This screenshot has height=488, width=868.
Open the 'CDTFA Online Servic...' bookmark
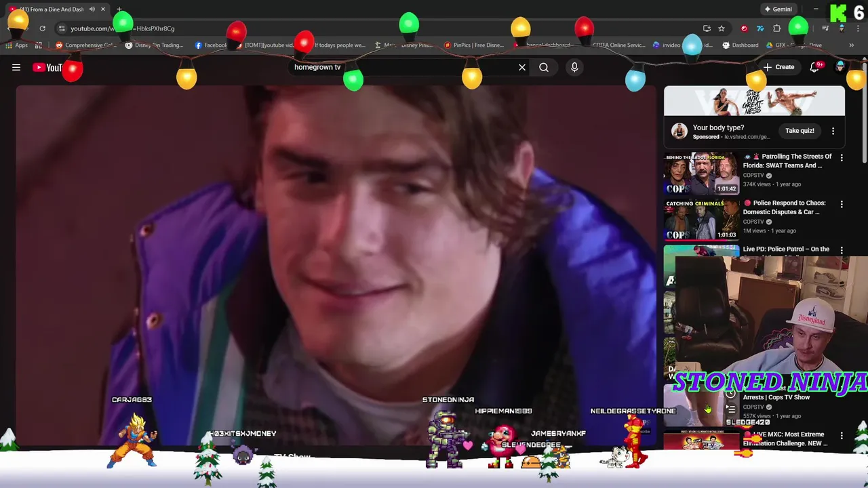point(618,45)
